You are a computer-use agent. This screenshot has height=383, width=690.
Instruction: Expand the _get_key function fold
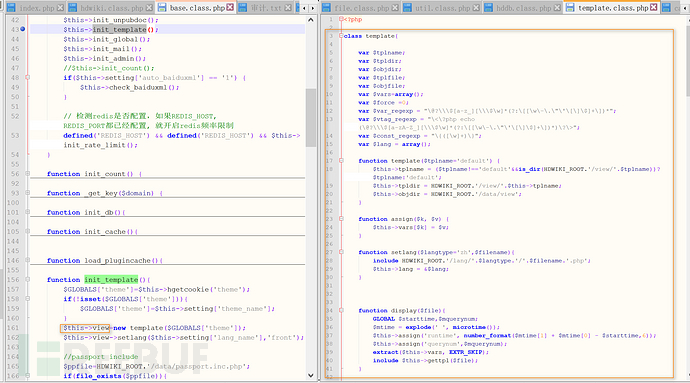pos(27,193)
